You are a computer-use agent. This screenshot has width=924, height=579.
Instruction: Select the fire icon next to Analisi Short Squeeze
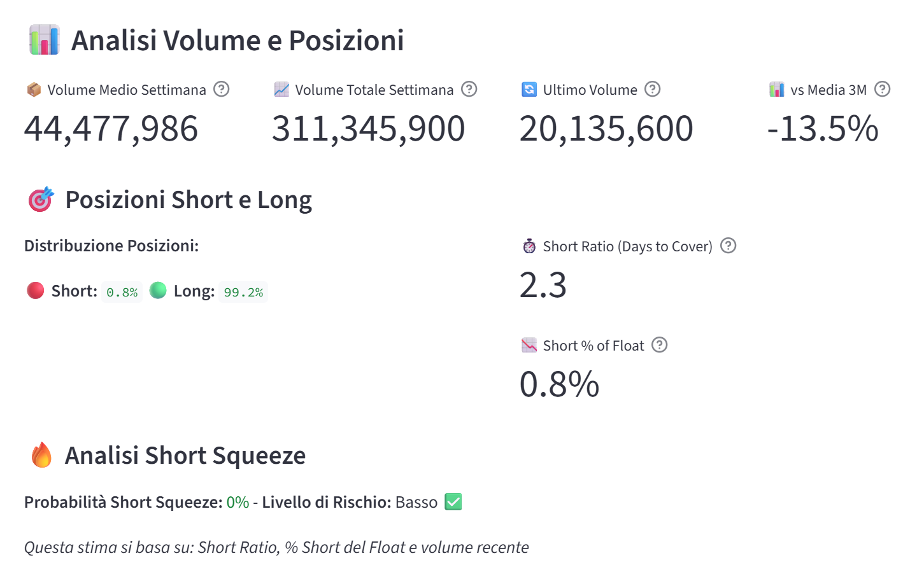41,455
